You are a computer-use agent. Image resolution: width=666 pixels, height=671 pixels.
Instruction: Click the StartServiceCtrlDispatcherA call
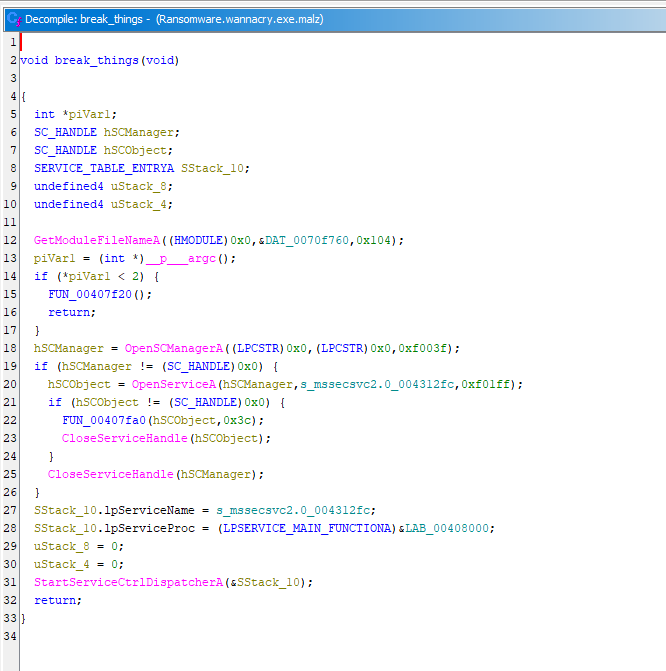coord(129,582)
